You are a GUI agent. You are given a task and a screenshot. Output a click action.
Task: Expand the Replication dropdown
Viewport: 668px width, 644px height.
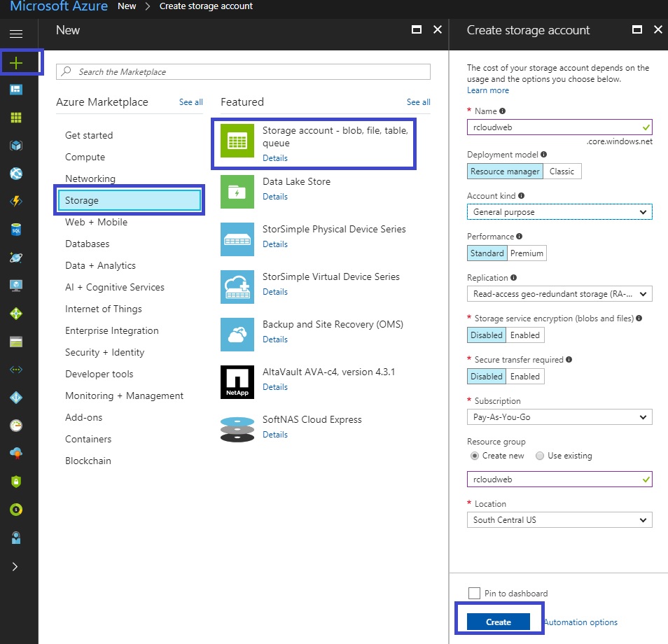coord(559,294)
